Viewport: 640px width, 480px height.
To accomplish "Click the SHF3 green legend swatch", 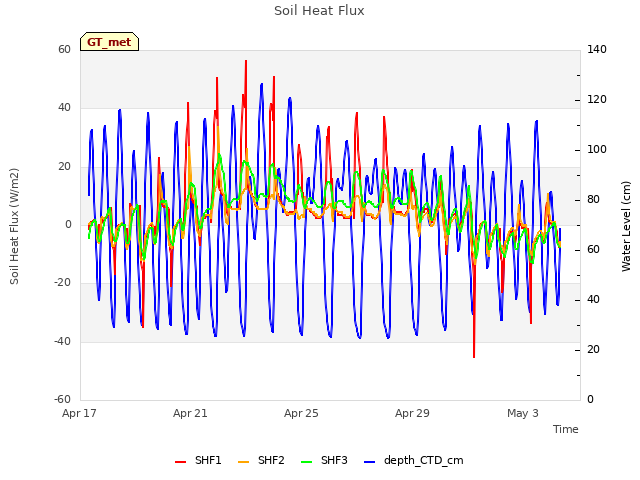I will [306, 462].
